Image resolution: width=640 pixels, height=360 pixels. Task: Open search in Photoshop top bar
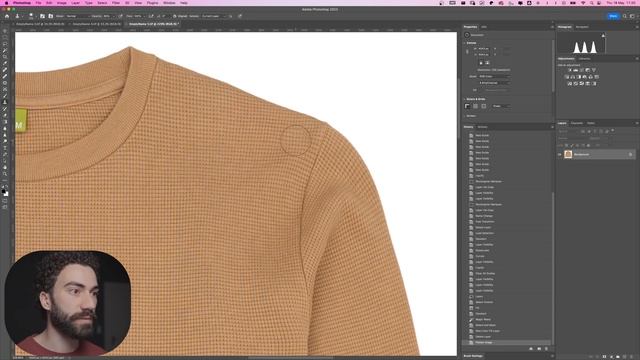[x=625, y=16]
